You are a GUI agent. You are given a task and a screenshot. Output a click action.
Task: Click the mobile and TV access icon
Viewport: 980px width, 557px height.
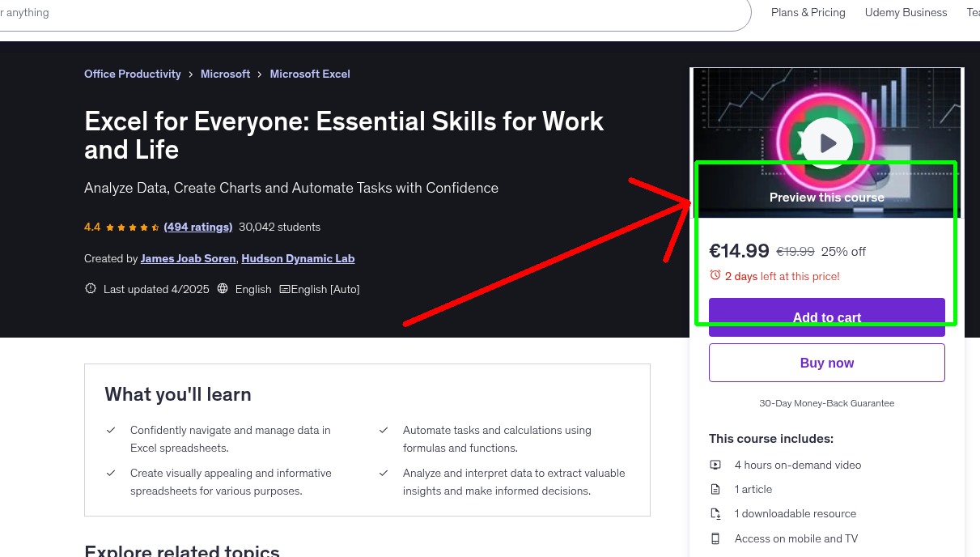(715, 538)
